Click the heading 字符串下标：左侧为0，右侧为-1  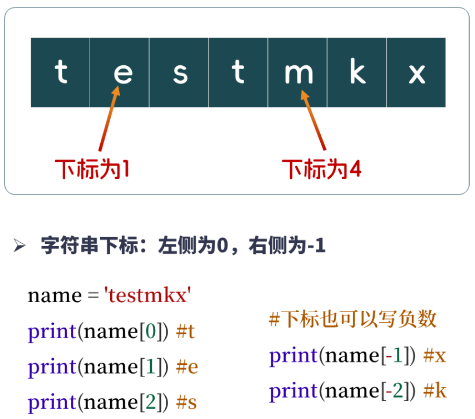183,246
